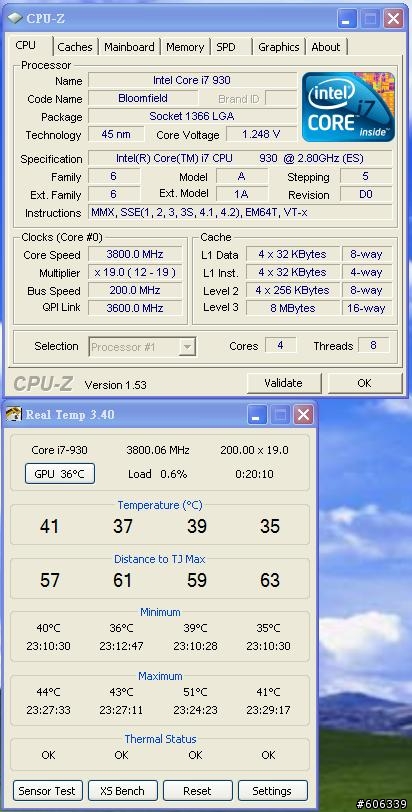Image resolution: width=412 pixels, height=812 pixels.
Task: Minimize the Real Temp window
Action: click(257, 414)
